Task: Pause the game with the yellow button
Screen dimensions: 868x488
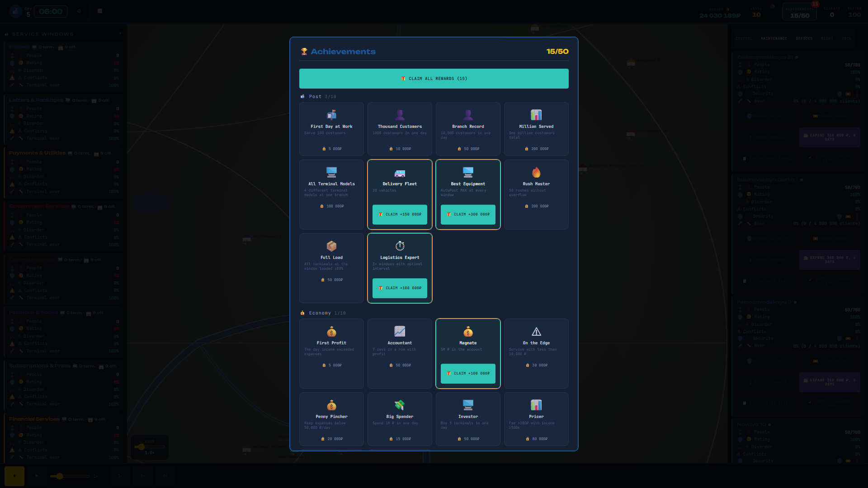Action: (14, 476)
